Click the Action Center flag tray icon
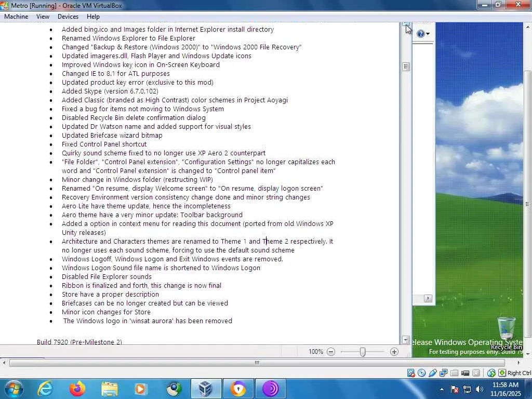 pos(455,389)
